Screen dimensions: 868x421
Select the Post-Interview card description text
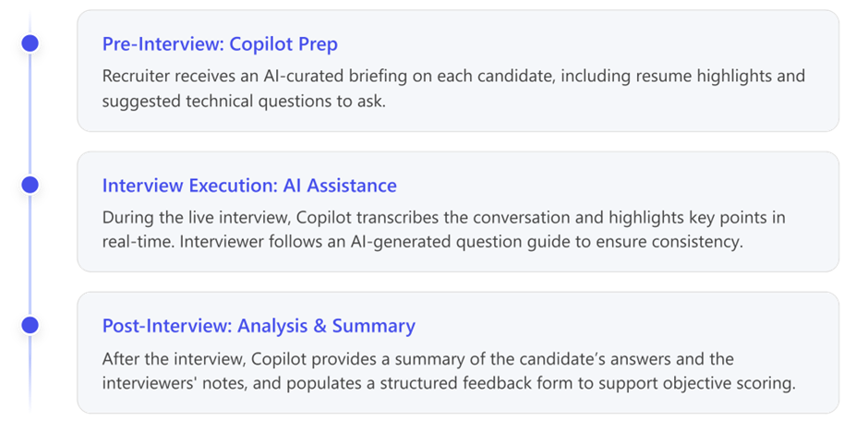[449, 370]
